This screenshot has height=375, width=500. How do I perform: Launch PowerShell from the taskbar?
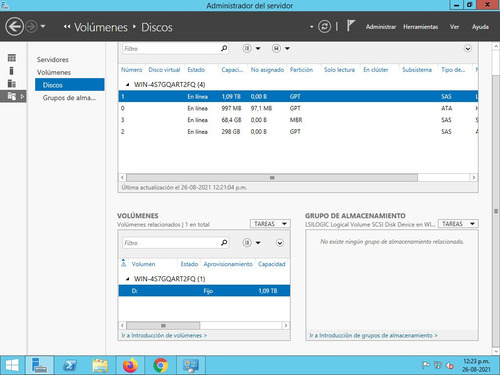[70, 365]
